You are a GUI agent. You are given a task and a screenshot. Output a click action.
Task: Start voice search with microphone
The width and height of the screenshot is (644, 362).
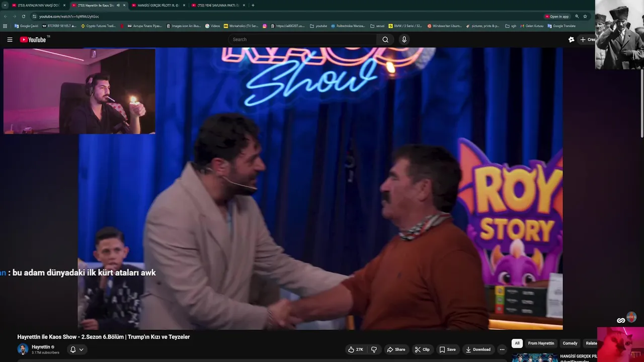pyautogui.click(x=404, y=40)
